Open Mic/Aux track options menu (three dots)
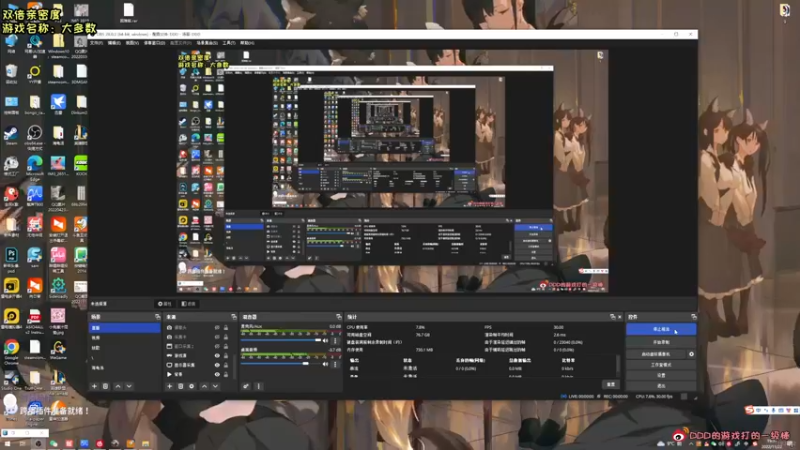The width and height of the screenshot is (800, 450). click(x=335, y=340)
